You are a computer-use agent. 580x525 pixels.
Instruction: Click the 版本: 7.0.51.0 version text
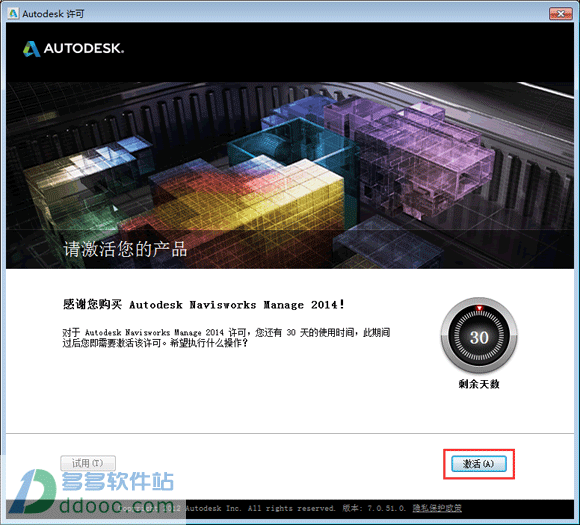[x=374, y=508]
